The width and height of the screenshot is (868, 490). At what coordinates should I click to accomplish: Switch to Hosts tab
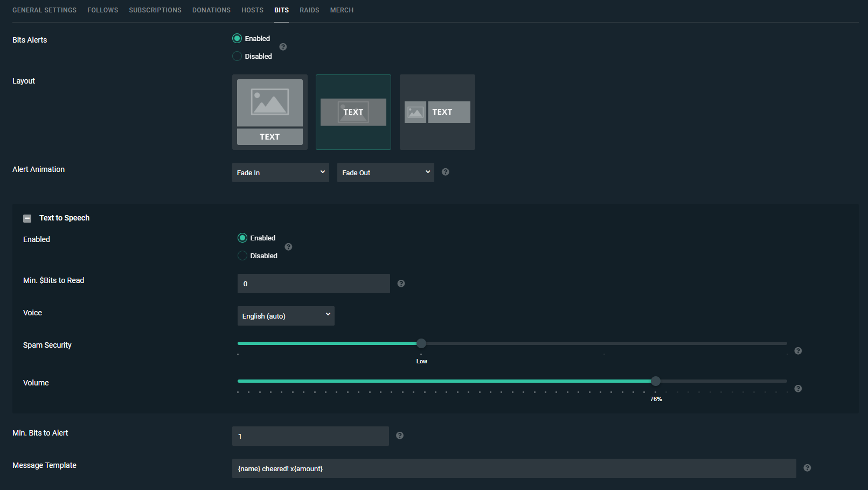coord(252,10)
